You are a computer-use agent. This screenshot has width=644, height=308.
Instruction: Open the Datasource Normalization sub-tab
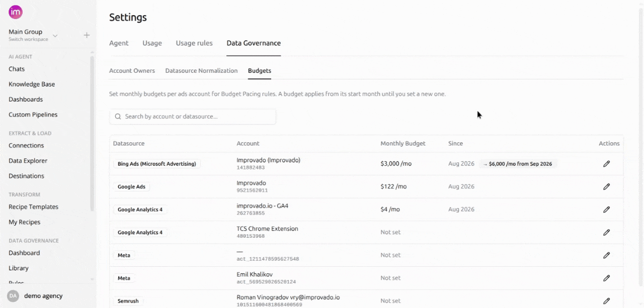pyautogui.click(x=201, y=71)
